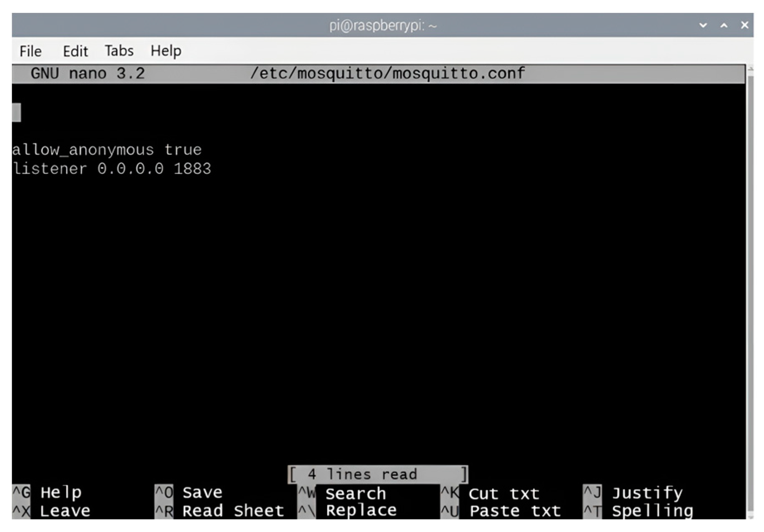Click the terminal's vertical scrollbar
The image size is (764, 532).
click(750, 292)
